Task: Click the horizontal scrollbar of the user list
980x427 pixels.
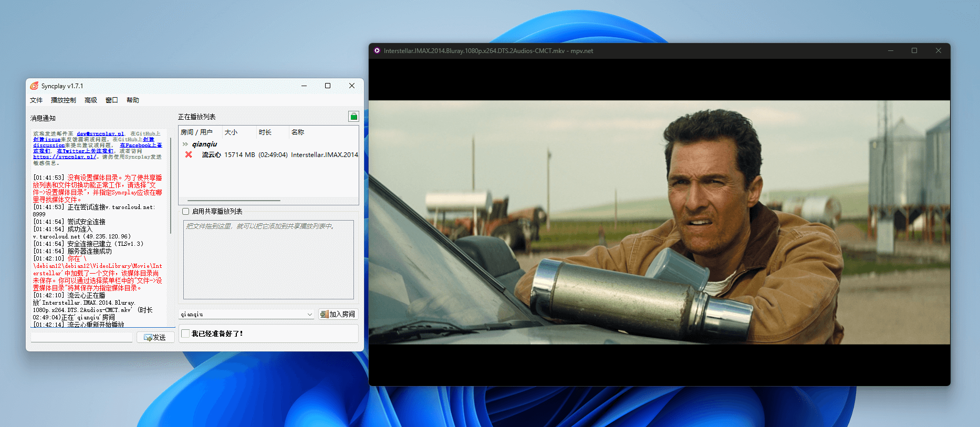Action: click(x=234, y=201)
